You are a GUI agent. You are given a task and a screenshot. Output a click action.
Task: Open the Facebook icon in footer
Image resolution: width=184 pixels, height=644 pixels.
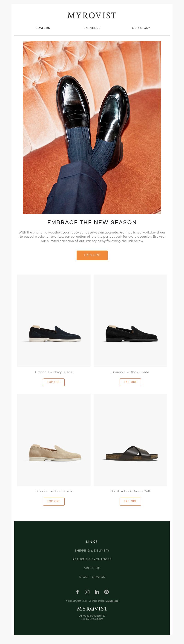pos(78,592)
